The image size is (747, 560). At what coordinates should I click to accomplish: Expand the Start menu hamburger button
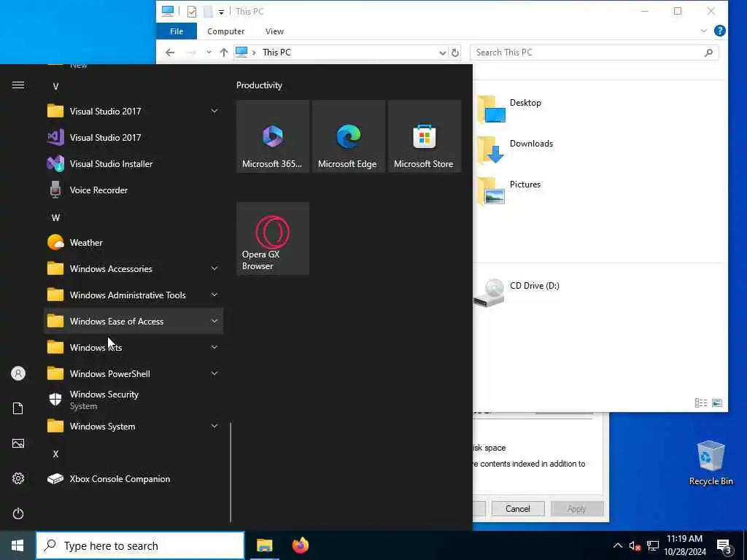[x=18, y=85]
